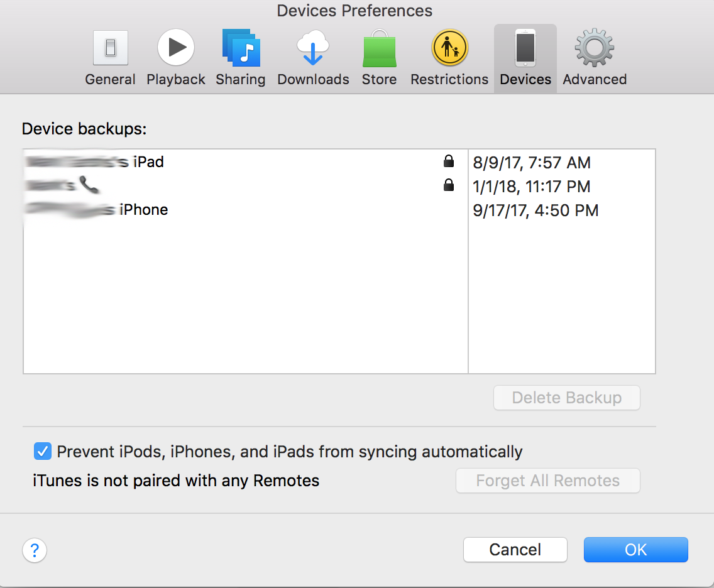Open the Store preferences pane

379,46
